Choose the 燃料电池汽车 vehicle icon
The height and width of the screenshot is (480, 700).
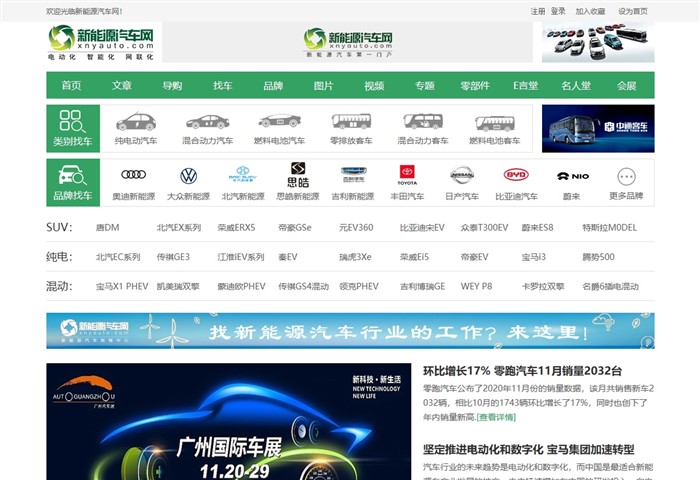(x=279, y=121)
